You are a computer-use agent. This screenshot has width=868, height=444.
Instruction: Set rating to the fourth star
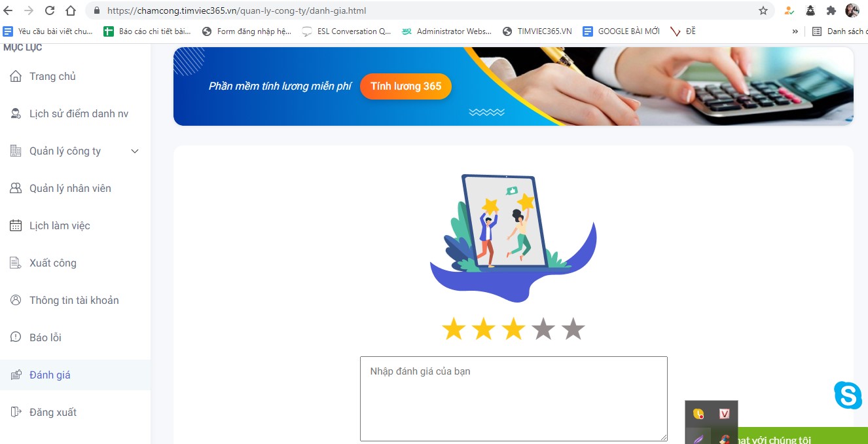(x=543, y=329)
